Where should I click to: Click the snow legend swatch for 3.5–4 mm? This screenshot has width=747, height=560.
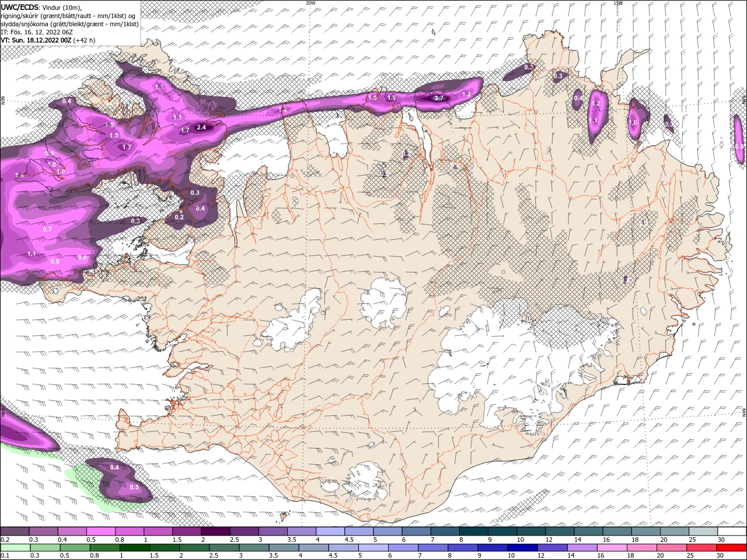click(x=301, y=531)
